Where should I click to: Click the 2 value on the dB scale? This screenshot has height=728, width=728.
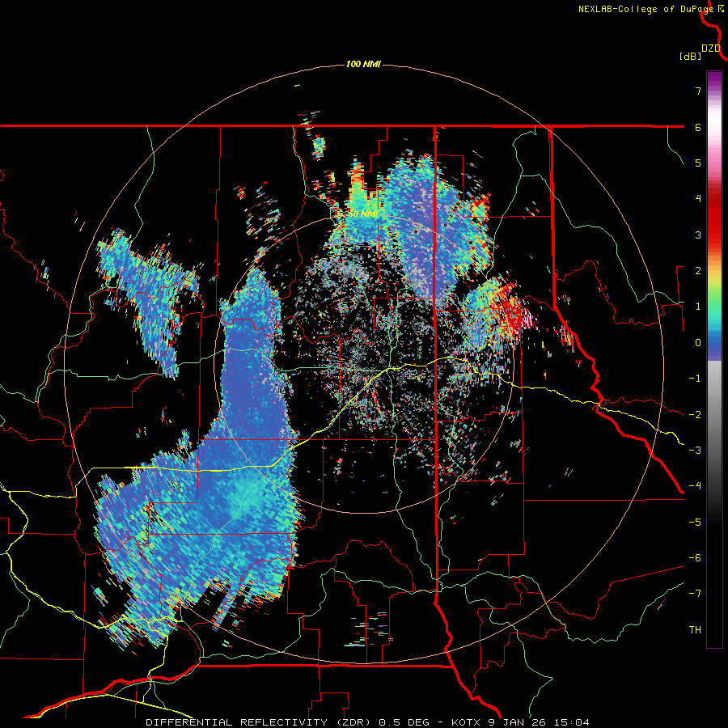coord(698,271)
